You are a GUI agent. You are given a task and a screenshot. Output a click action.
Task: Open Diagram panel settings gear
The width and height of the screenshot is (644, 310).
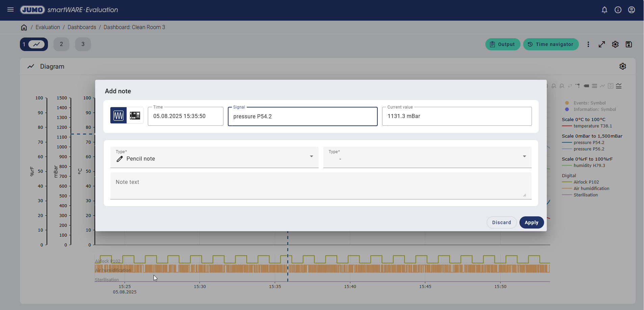coord(622,66)
